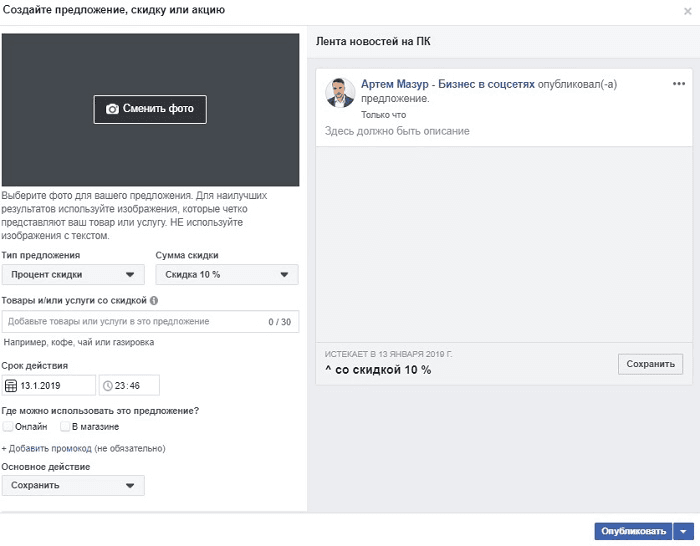Expand arrow next to Опубликовать

pos(683,531)
